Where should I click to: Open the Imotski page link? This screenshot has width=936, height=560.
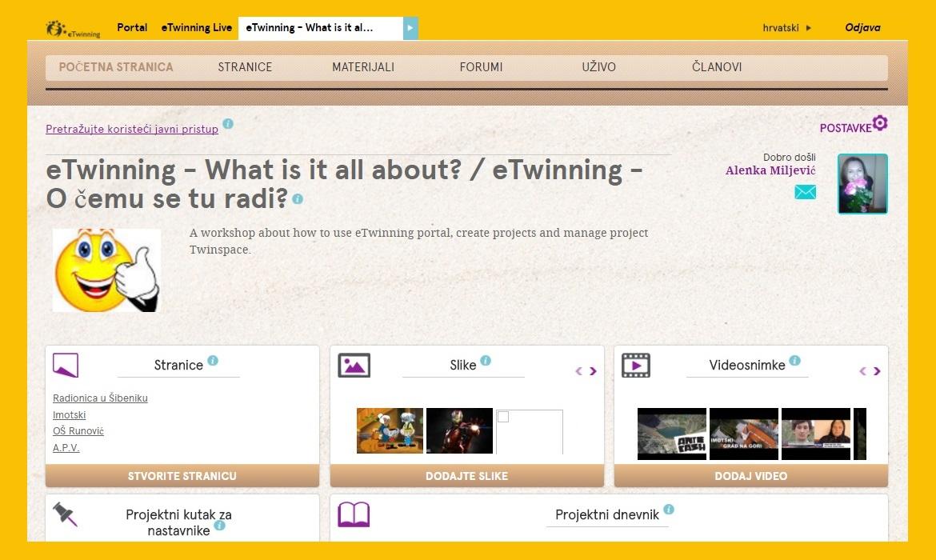coord(70,415)
